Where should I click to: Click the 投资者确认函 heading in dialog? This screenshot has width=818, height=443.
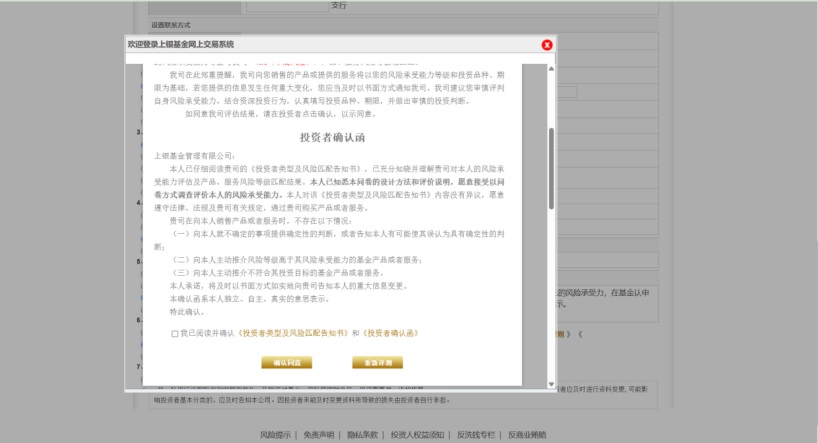click(x=338, y=136)
